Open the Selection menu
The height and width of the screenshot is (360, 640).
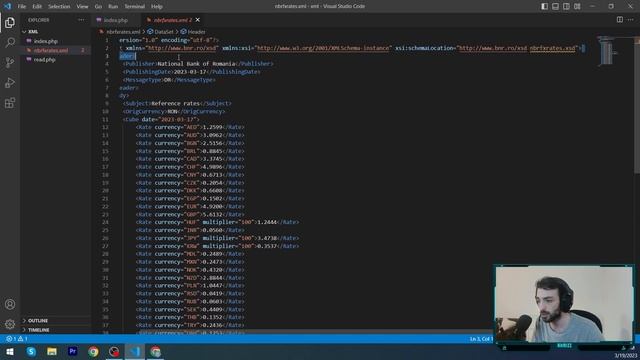click(59, 6)
